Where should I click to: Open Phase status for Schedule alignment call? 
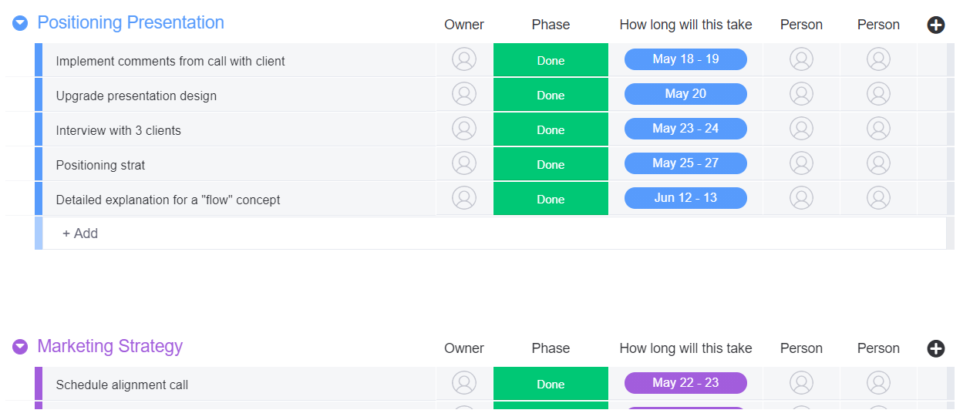[551, 384]
